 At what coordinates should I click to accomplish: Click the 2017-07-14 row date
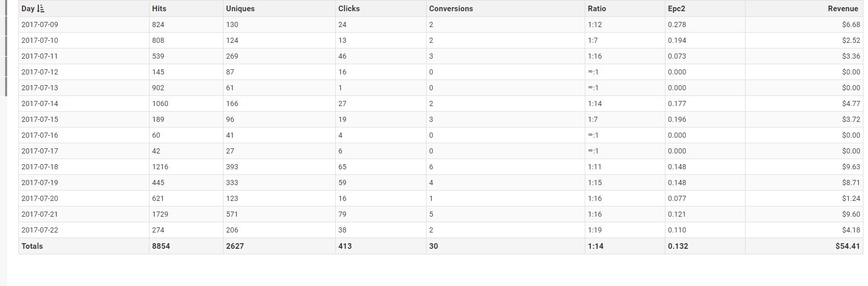click(40, 103)
